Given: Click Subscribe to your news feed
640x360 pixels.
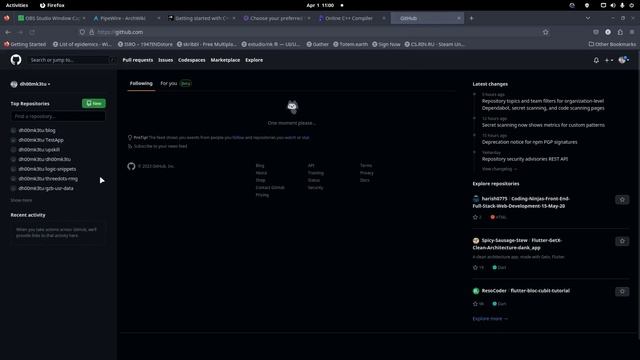Looking at the screenshot, I should pos(160,146).
